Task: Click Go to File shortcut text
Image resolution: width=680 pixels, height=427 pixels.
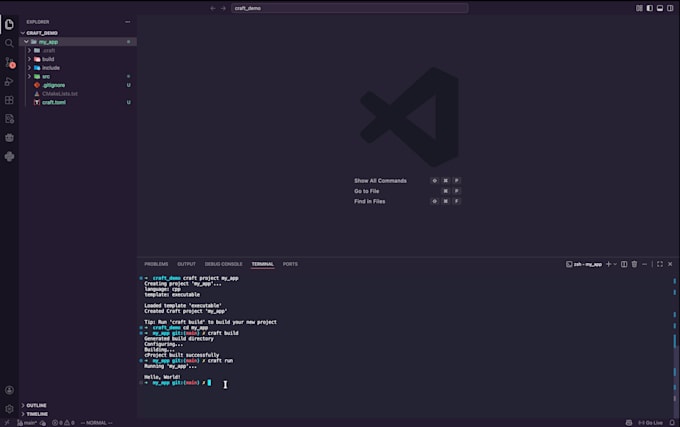Action: [366, 191]
